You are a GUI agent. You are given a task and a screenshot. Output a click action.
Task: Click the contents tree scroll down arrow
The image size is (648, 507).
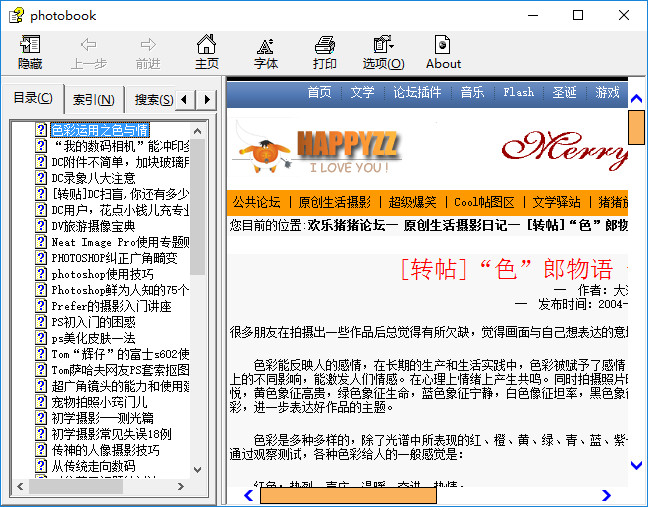coord(198,470)
